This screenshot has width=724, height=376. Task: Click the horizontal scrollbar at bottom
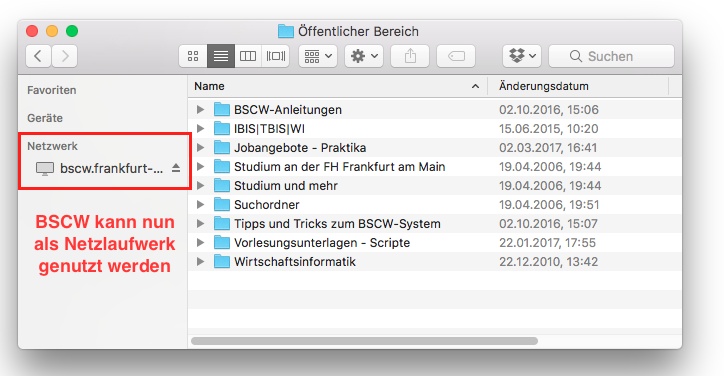point(364,341)
